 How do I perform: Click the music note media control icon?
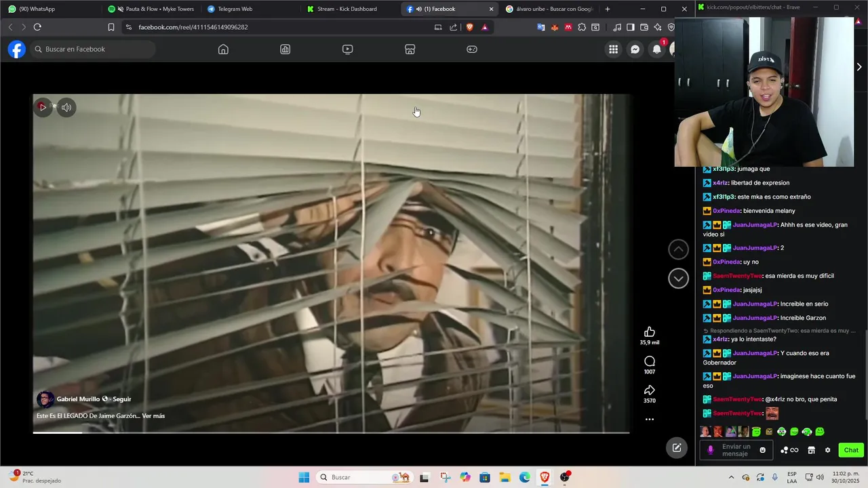616,27
